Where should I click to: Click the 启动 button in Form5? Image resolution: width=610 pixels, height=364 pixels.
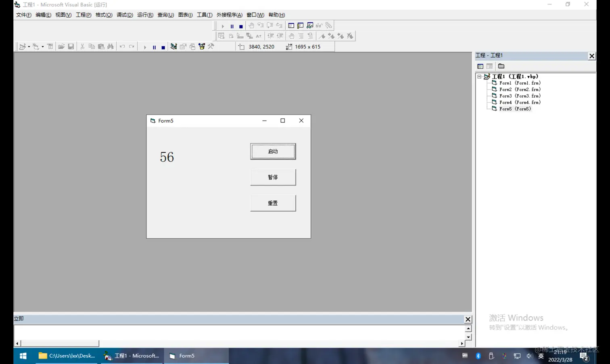(x=273, y=151)
